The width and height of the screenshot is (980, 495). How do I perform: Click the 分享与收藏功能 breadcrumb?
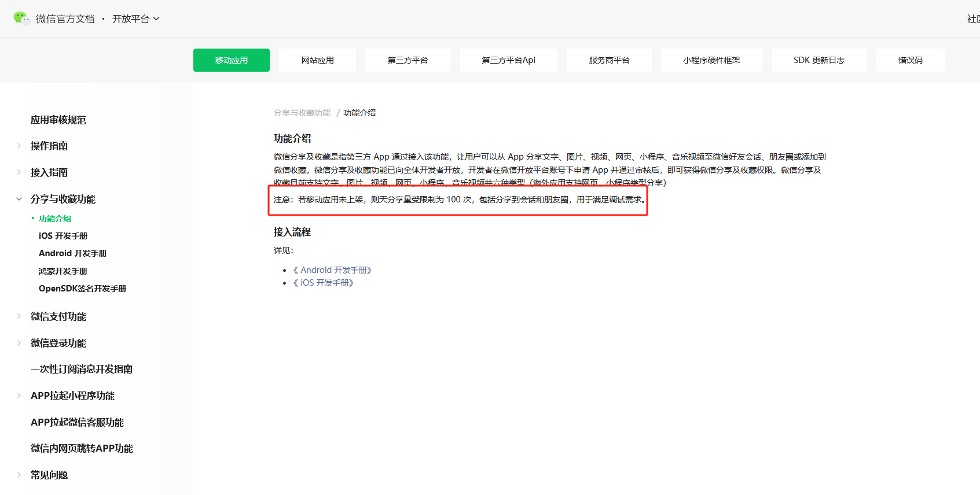click(x=302, y=113)
